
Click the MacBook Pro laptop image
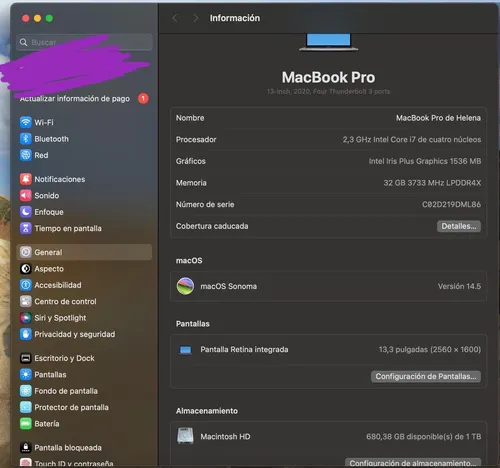pyautogui.click(x=328, y=42)
